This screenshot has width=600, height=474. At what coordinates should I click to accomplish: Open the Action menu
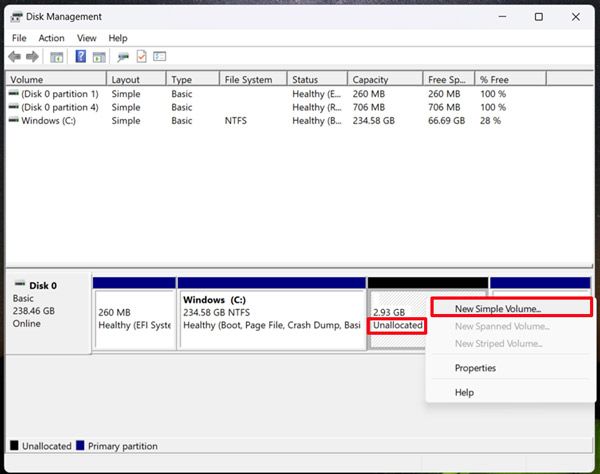pyautogui.click(x=51, y=38)
